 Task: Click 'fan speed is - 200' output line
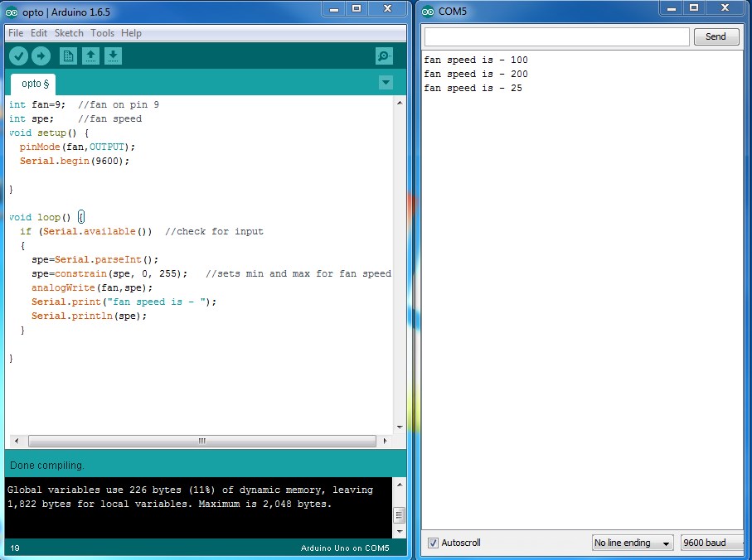point(476,74)
